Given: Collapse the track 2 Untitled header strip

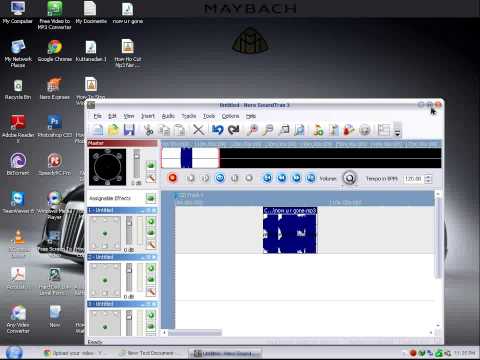Looking at the screenshot, I should click(x=143, y=257).
